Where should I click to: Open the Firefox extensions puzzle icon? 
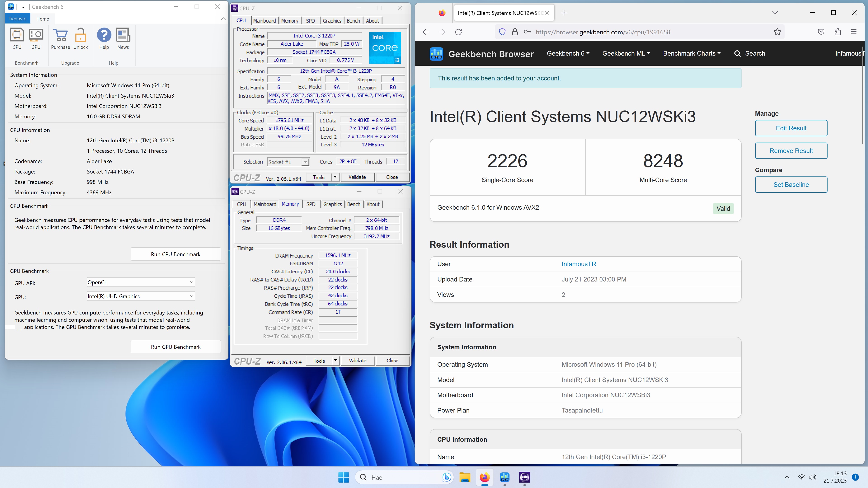(838, 32)
